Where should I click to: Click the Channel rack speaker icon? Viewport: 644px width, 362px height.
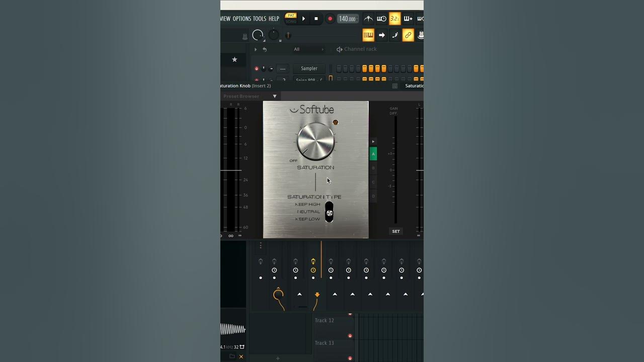click(x=340, y=49)
